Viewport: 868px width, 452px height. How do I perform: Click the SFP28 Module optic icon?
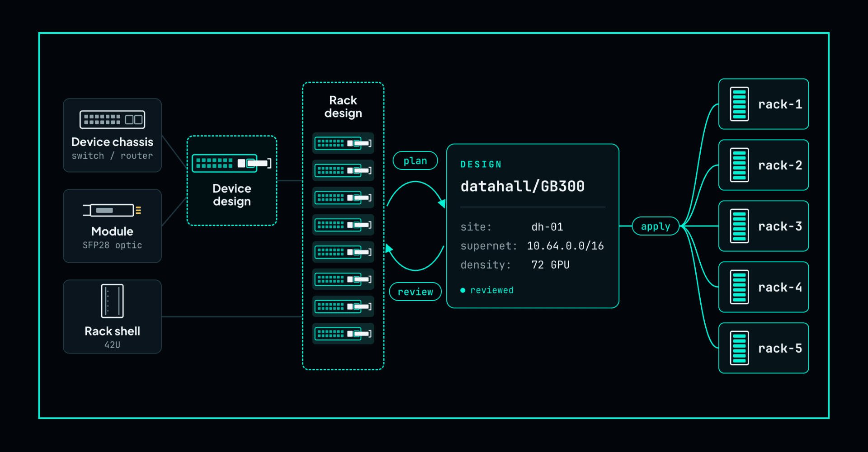pos(112,210)
